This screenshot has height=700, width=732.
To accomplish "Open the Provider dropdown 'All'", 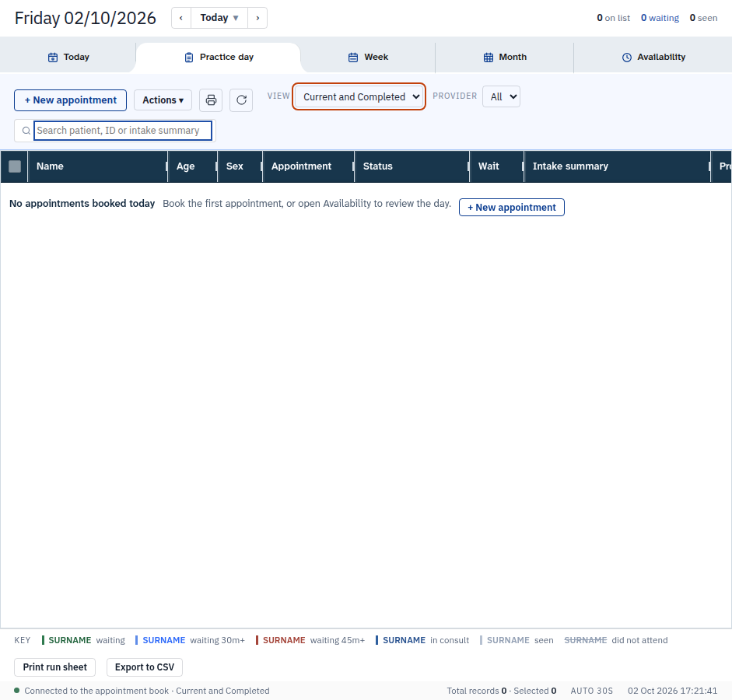I will coord(502,96).
